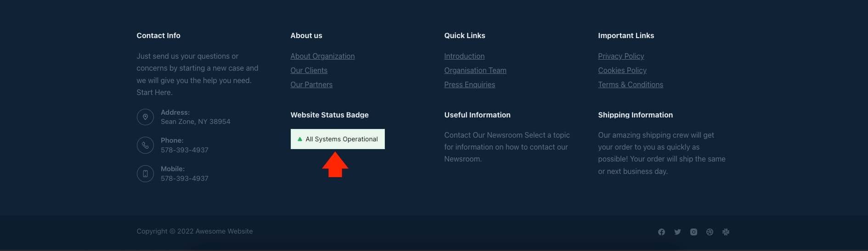Click the 'Our amazing shipping crew' paragraph
The height and width of the screenshot is (251, 868).
pyautogui.click(x=662, y=153)
